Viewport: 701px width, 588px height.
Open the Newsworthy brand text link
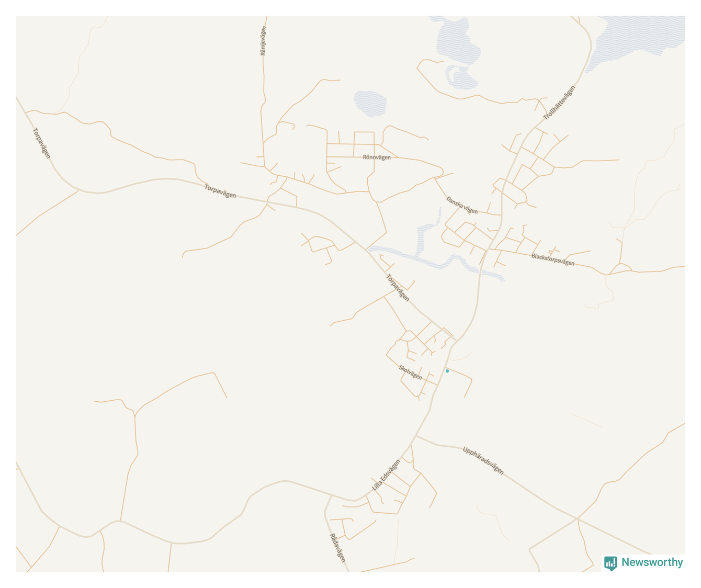652,562
